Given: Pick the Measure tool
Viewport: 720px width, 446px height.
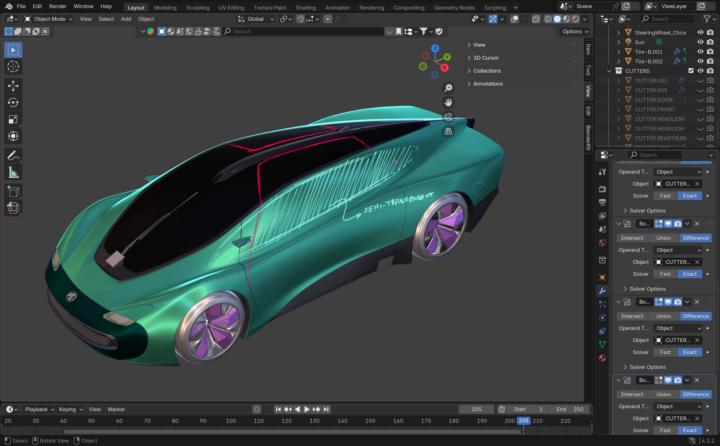Looking at the screenshot, I should tap(13, 172).
